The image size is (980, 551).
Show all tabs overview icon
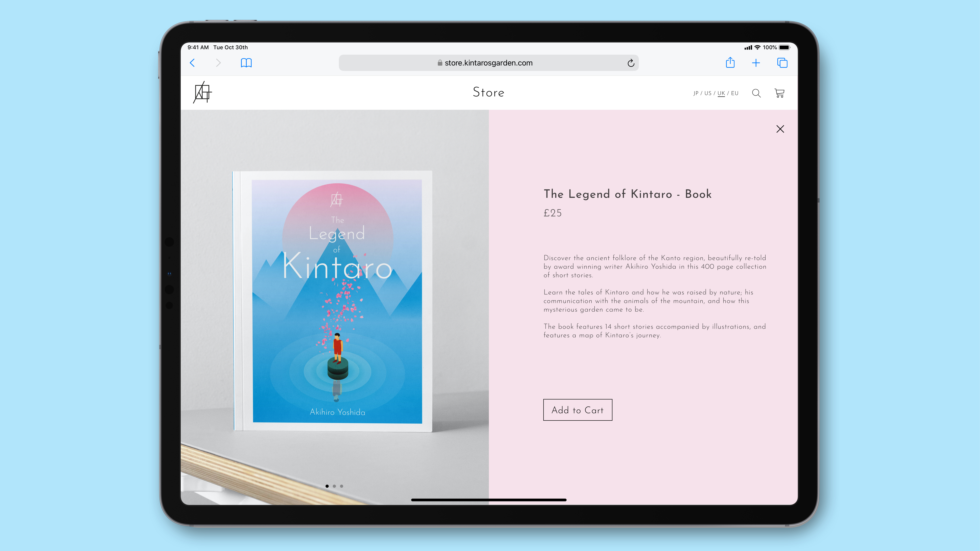782,63
